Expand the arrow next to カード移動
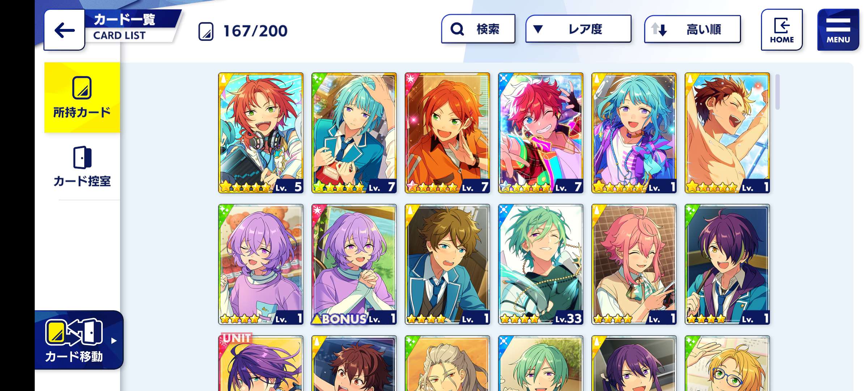The width and height of the screenshot is (868, 391). [x=114, y=341]
